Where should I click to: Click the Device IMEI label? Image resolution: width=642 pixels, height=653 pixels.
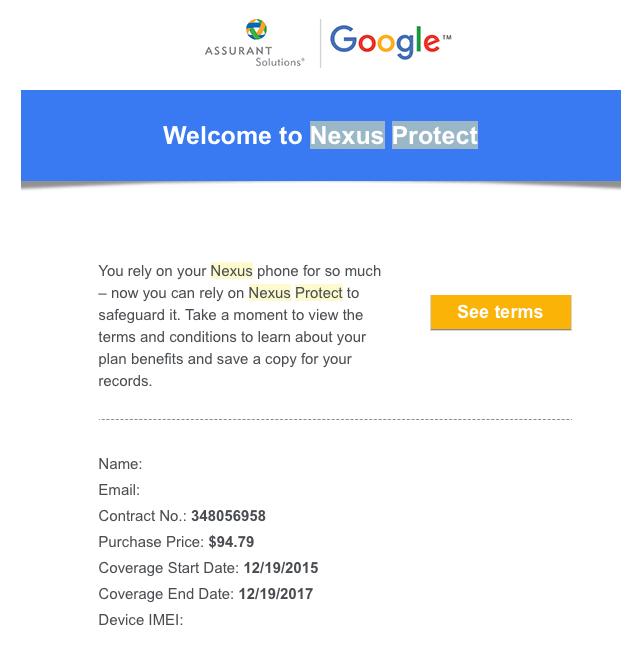click(141, 620)
